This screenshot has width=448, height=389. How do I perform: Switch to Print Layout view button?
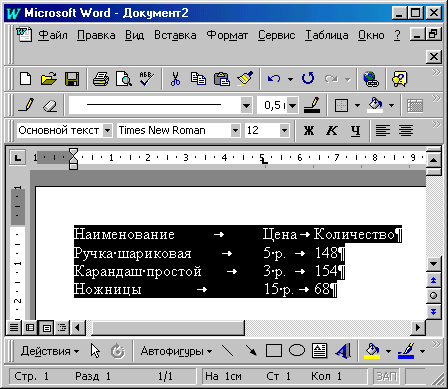coord(46,328)
